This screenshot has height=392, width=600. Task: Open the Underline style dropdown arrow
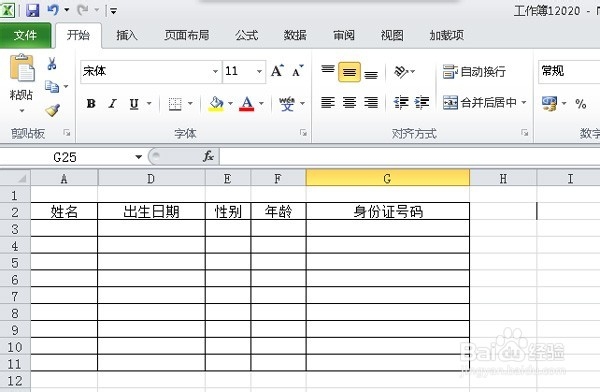149,103
